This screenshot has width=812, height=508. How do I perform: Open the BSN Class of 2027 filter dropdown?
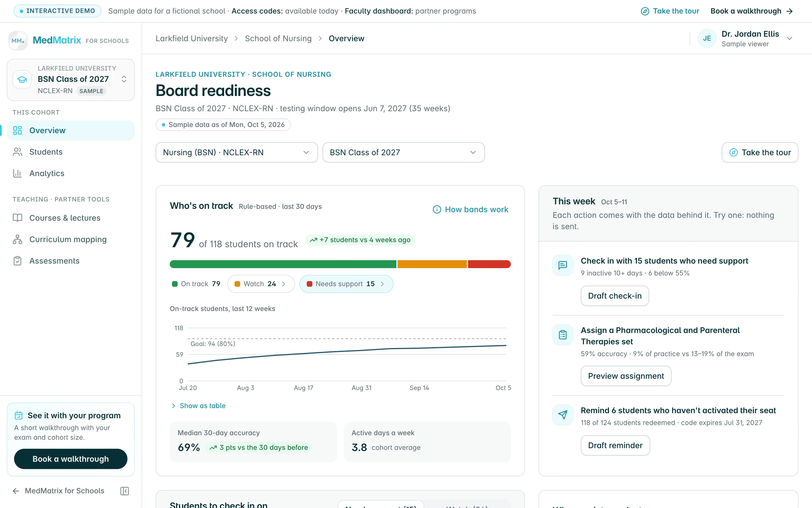tap(403, 152)
